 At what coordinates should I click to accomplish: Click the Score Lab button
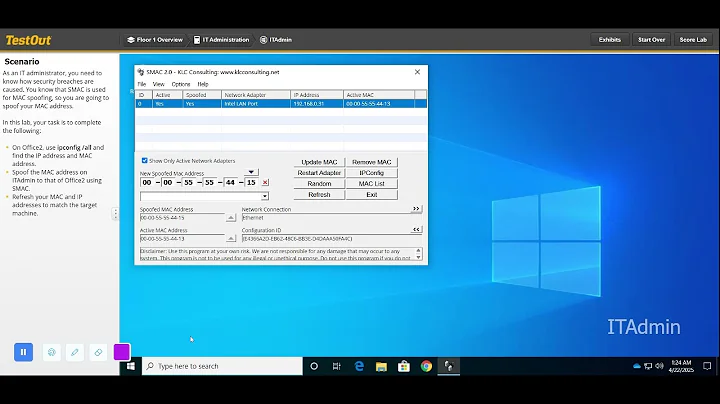[x=693, y=39]
